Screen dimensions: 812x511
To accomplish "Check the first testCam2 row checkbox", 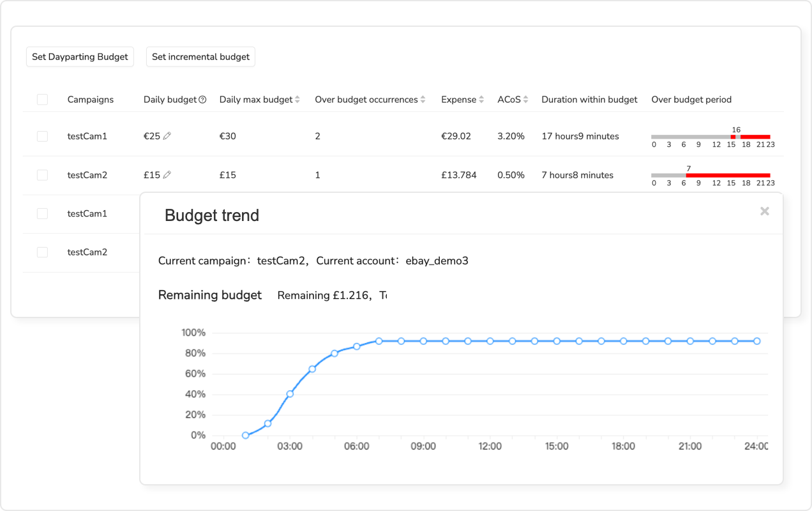I will (x=42, y=174).
